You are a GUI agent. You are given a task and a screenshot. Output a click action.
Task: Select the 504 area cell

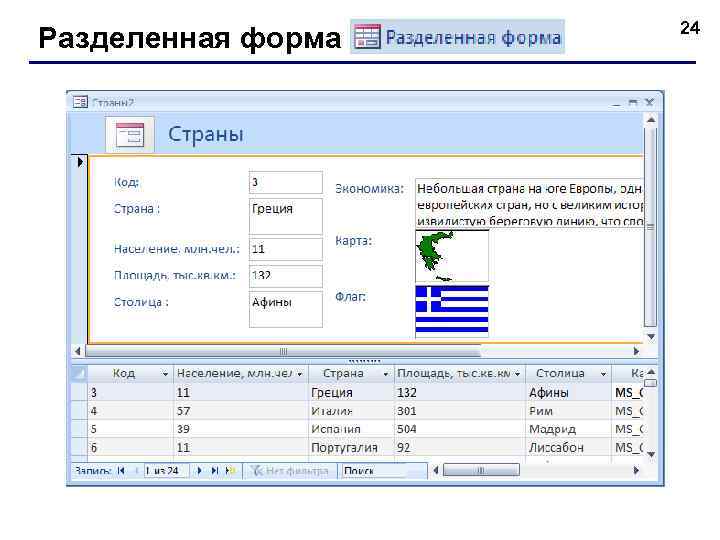point(460,429)
